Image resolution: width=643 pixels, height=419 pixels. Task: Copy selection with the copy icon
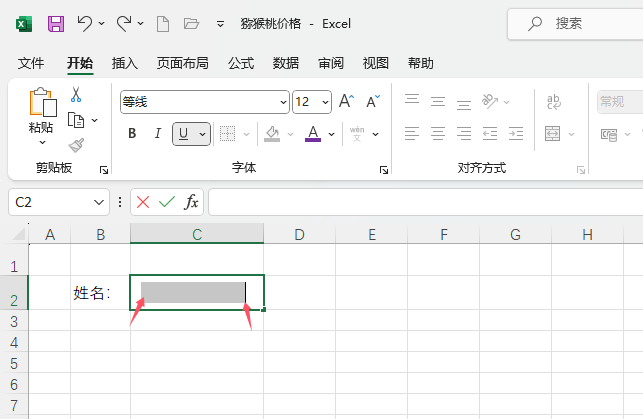[76, 120]
